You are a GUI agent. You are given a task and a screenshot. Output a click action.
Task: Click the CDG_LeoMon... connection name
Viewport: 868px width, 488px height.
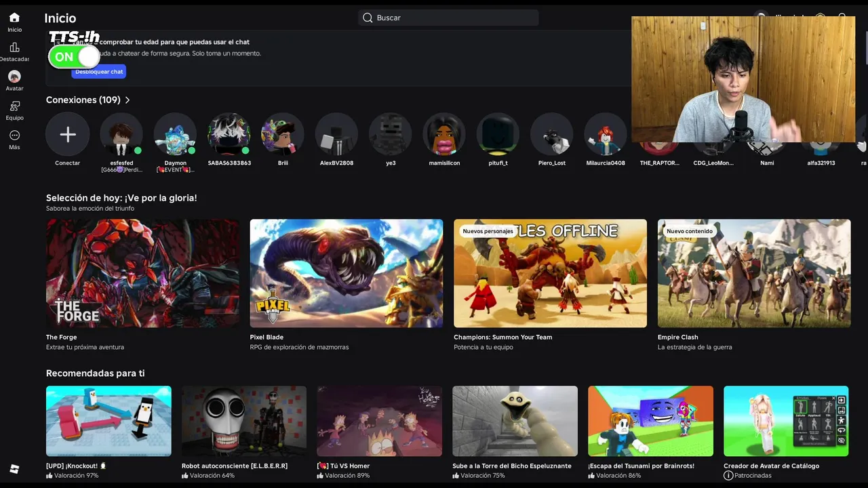[x=713, y=163]
